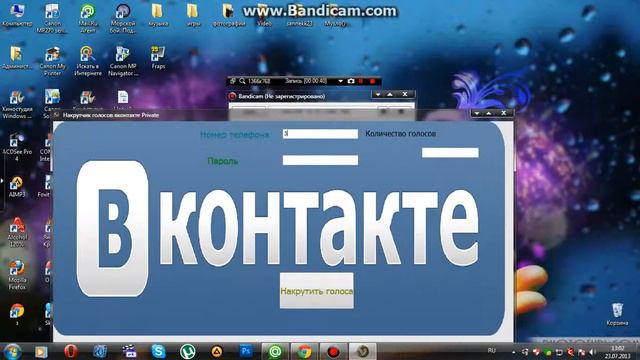Open the Искать в Интернете shortcut
Viewport: 640px width, 360px height.
click(88, 61)
